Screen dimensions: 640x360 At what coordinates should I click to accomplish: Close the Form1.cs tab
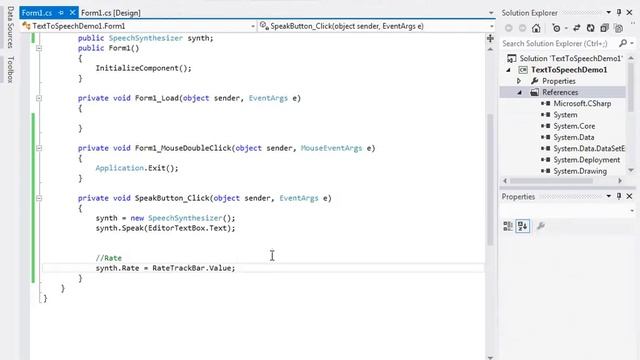click(x=72, y=13)
